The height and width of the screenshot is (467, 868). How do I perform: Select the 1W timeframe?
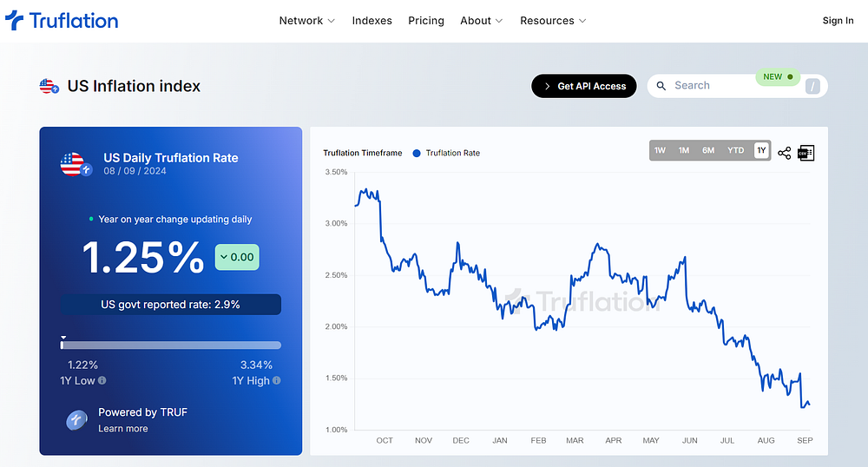pos(660,150)
